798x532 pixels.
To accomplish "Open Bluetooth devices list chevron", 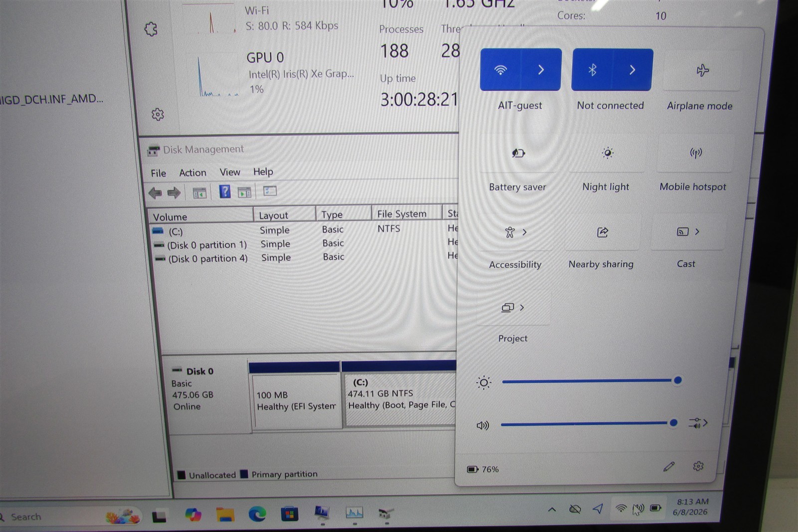I will point(632,70).
